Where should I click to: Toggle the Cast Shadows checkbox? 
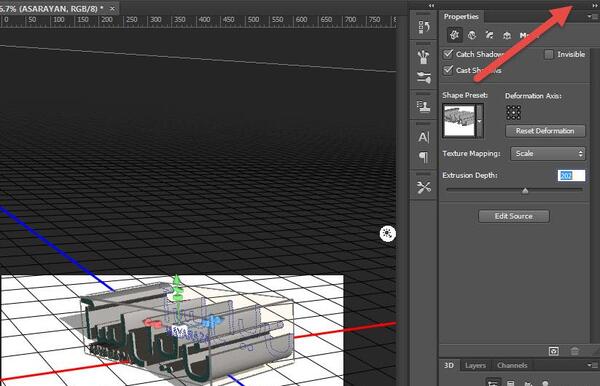(x=448, y=70)
